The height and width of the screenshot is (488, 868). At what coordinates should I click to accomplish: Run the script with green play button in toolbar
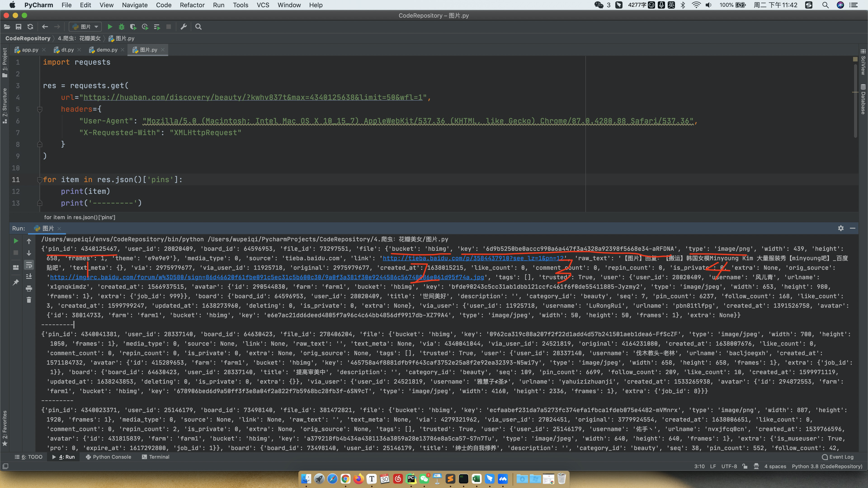(109, 27)
